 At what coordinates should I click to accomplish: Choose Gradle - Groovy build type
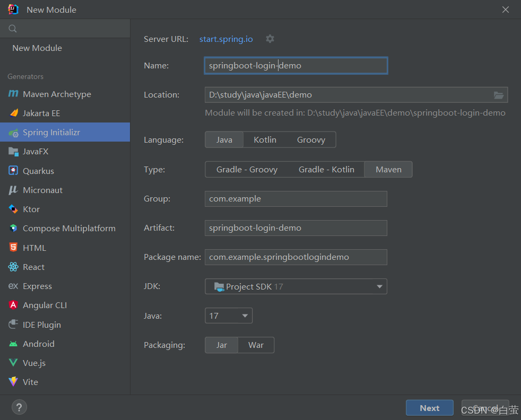[x=247, y=169]
